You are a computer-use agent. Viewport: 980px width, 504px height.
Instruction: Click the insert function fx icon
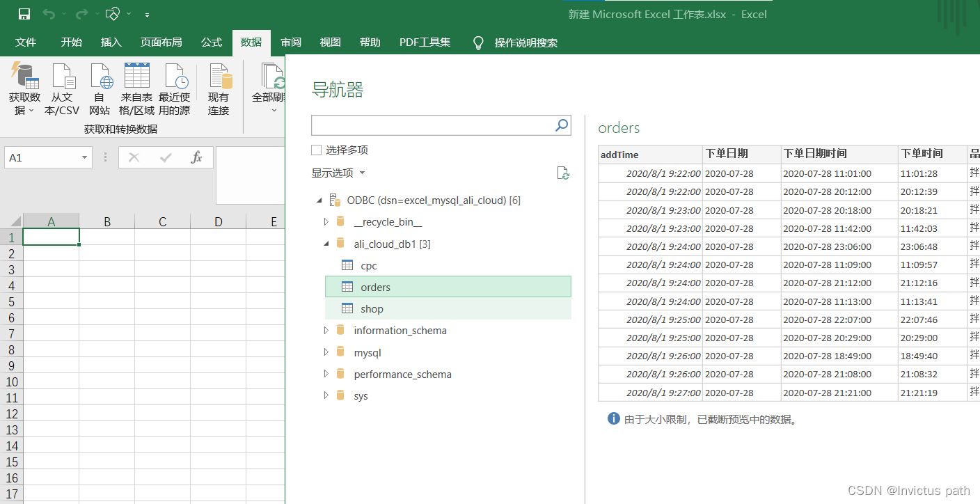pos(196,158)
